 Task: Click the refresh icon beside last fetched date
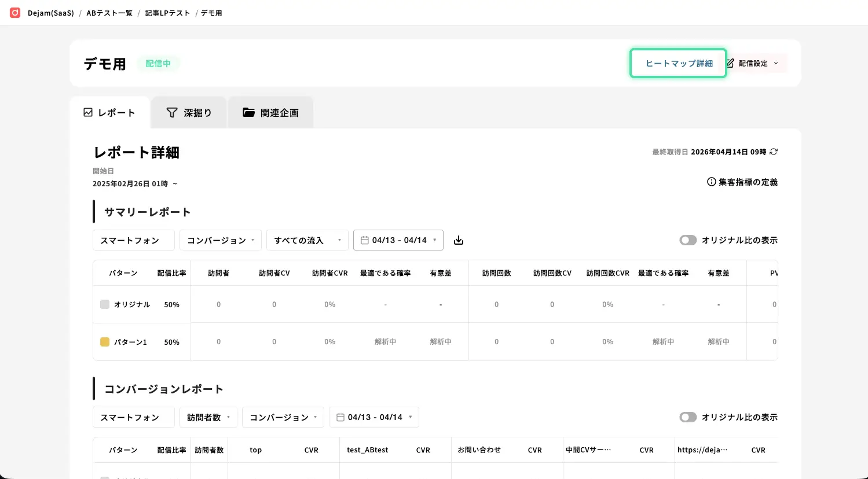pos(774,152)
